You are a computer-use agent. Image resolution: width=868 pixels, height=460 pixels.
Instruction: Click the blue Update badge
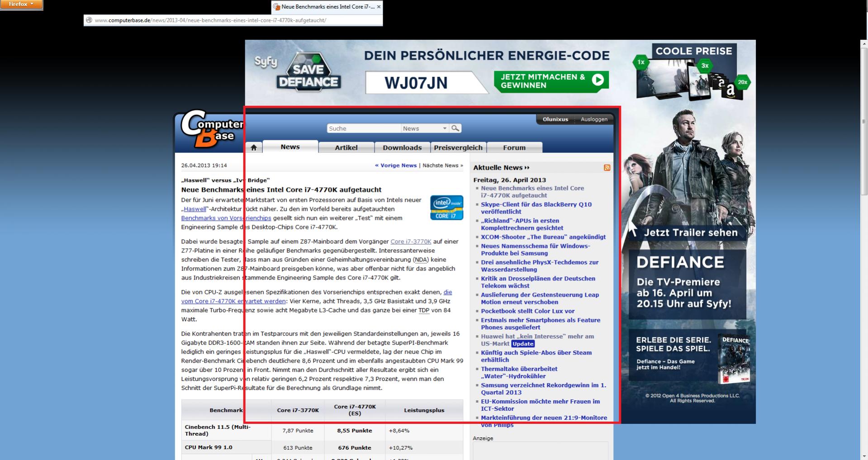point(523,344)
